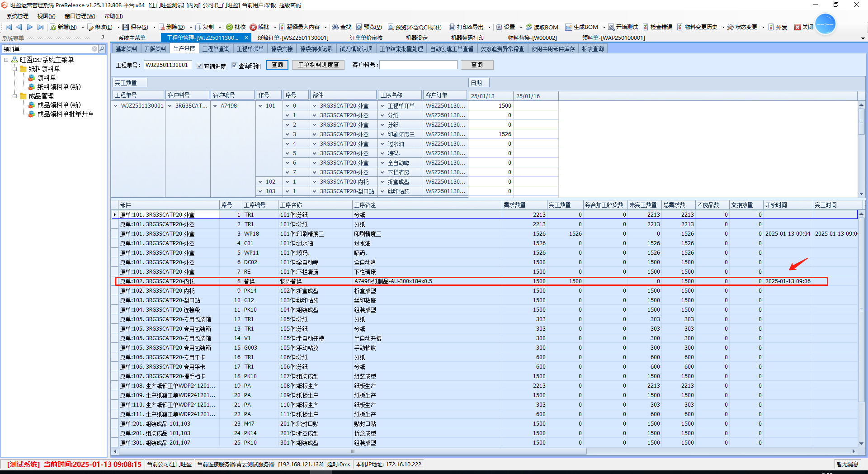Click the 保存(S) floppy disk icon

point(126,27)
